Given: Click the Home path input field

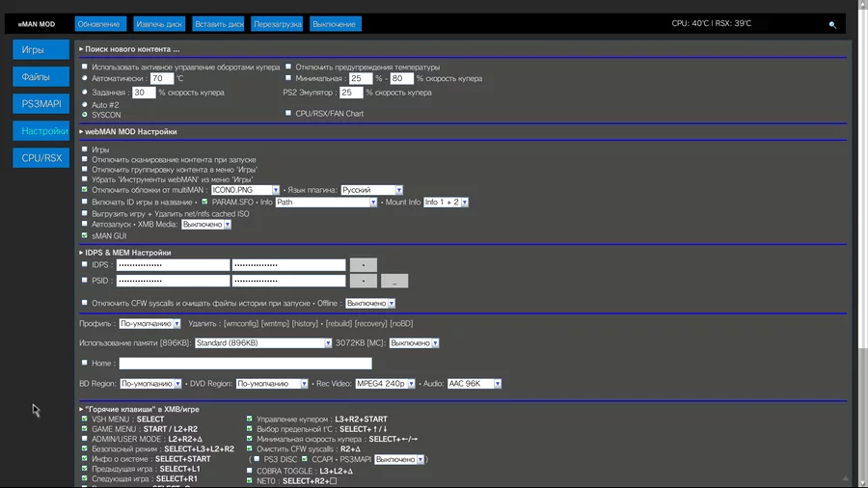Looking at the screenshot, I should coord(245,364).
